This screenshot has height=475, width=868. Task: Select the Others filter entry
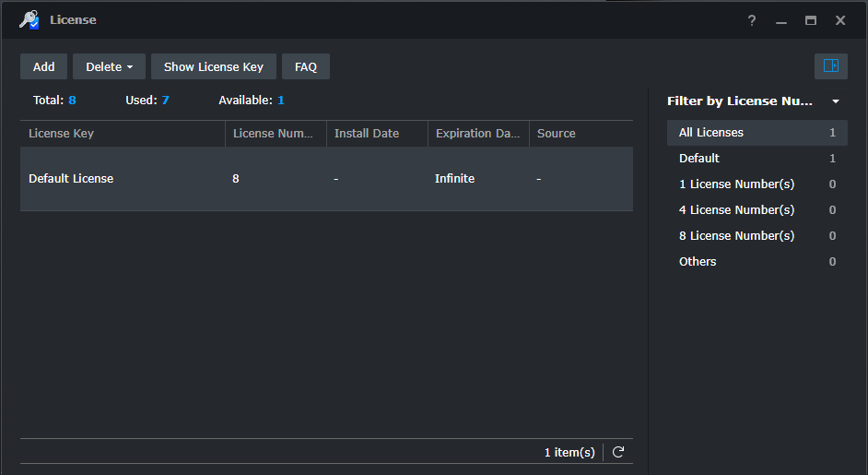pos(757,262)
